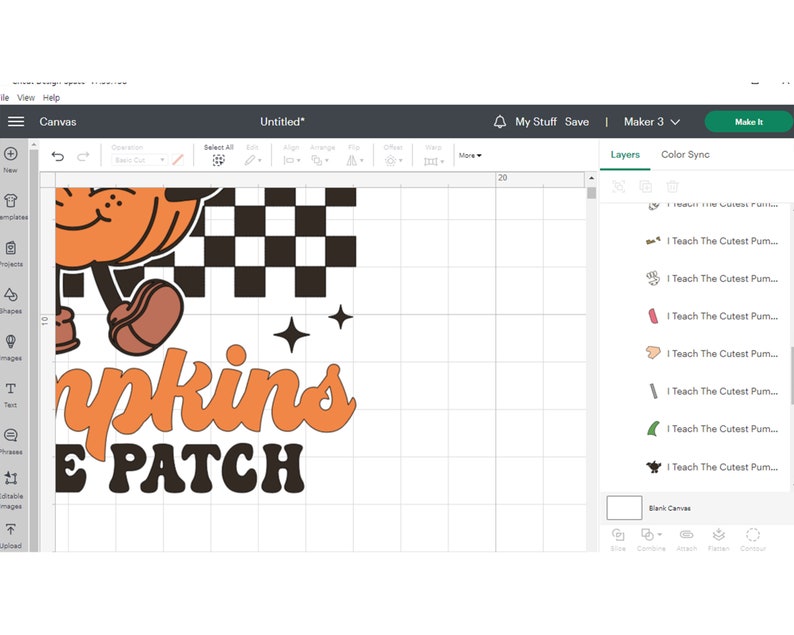Open the Arrange dropdown
This screenshot has height=635, width=794.
point(320,161)
